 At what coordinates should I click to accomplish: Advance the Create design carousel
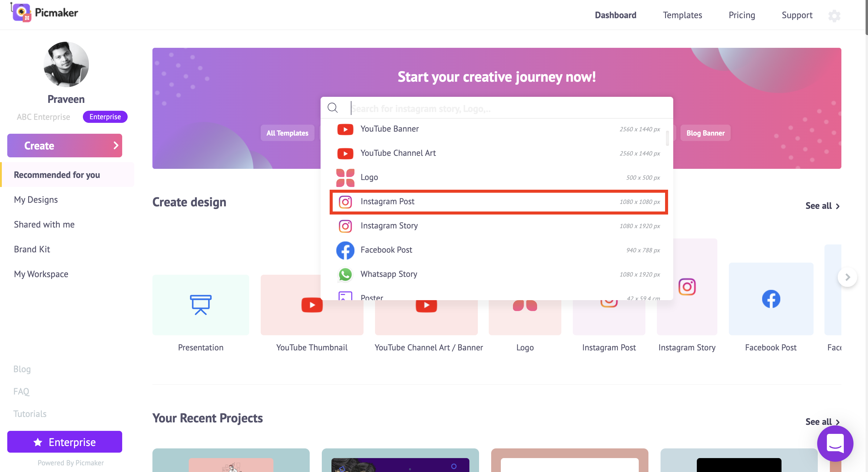[x=847, y=277]
